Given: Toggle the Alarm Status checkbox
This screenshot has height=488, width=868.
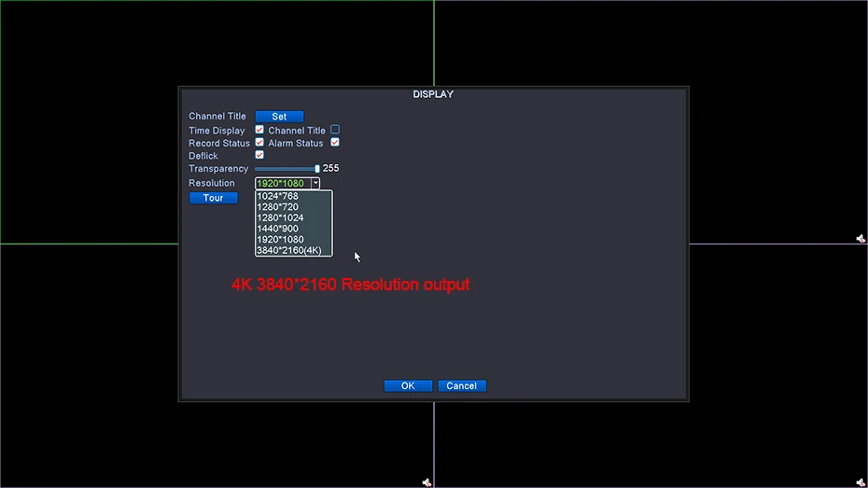Looking at the screenshot, I should [x=335, y=142].
